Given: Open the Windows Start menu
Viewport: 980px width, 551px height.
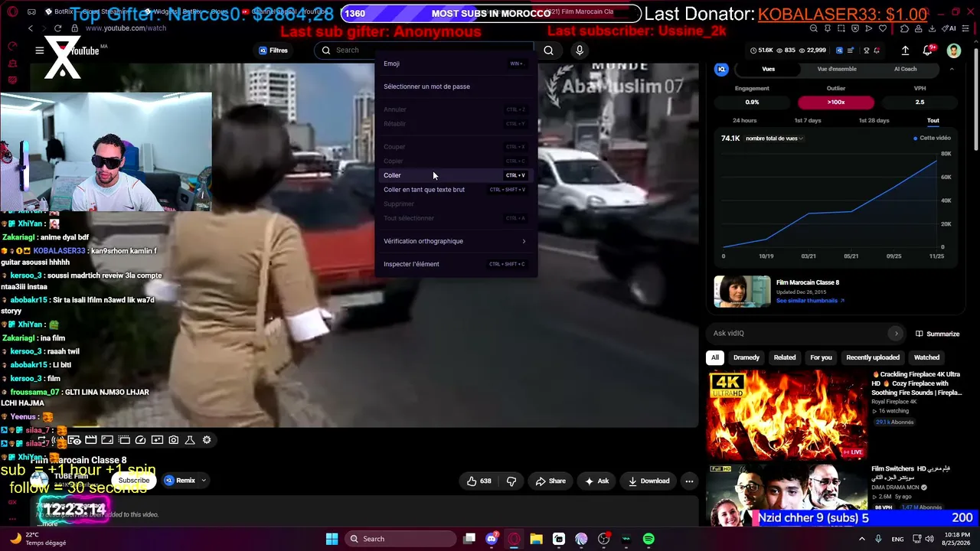Looking at the screenshot, I should (332, 539).
